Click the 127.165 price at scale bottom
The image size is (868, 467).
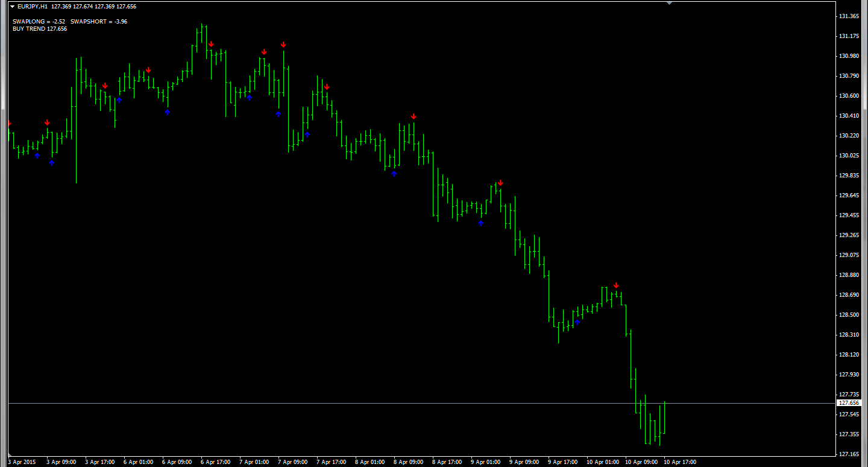point(849,454)
